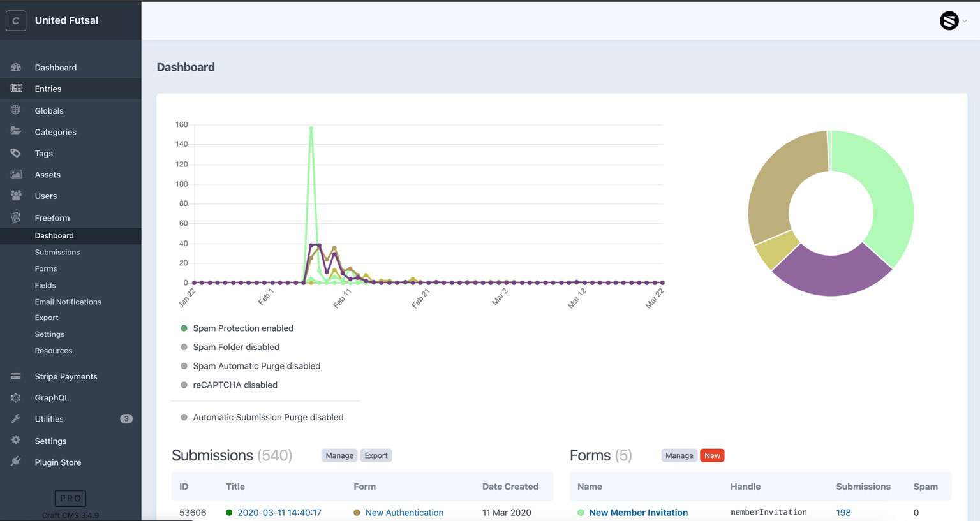Click the Freeform plugin icon
This screenshot has height=521, width=980.
click(16, 217)
